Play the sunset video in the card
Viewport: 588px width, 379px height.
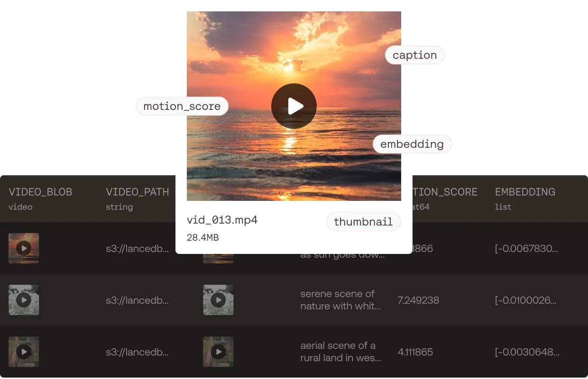click(x=294, y=106)
